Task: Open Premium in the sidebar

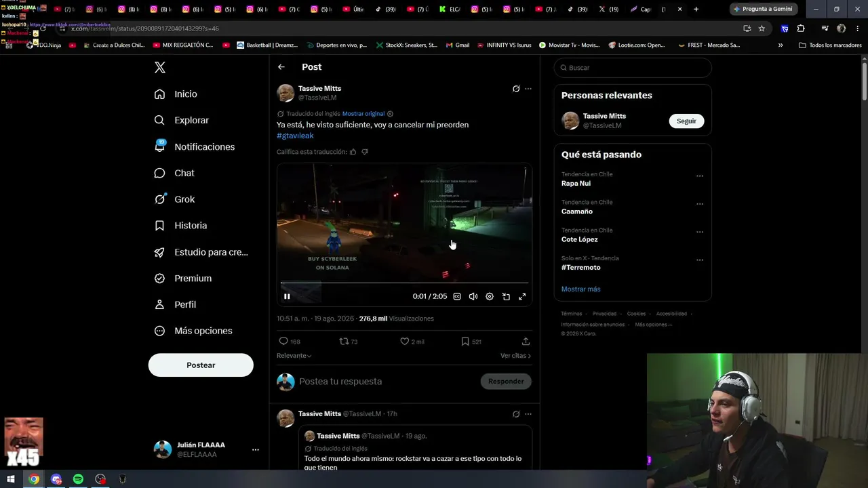Action: coord(183,278)
